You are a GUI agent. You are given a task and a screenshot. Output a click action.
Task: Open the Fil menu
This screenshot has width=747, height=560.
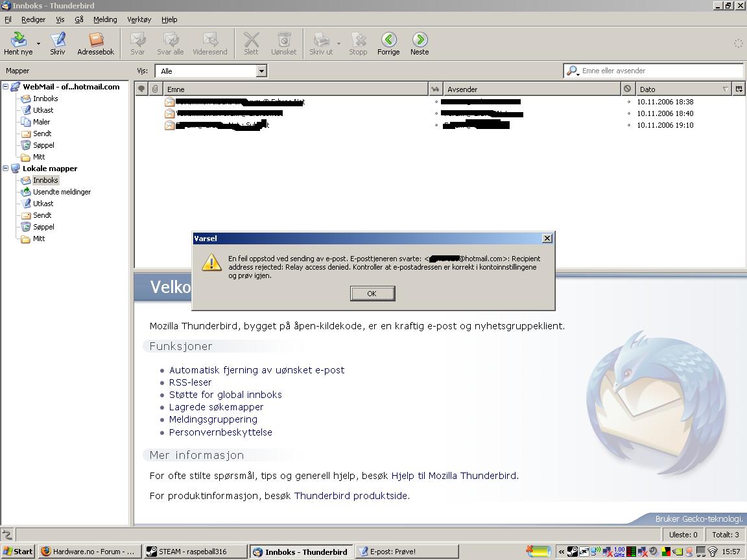(8, 19)
